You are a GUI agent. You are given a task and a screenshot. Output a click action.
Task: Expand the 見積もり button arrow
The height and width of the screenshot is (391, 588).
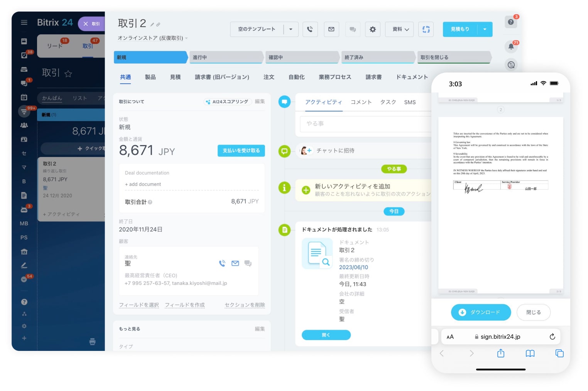(x=485, y=29)
